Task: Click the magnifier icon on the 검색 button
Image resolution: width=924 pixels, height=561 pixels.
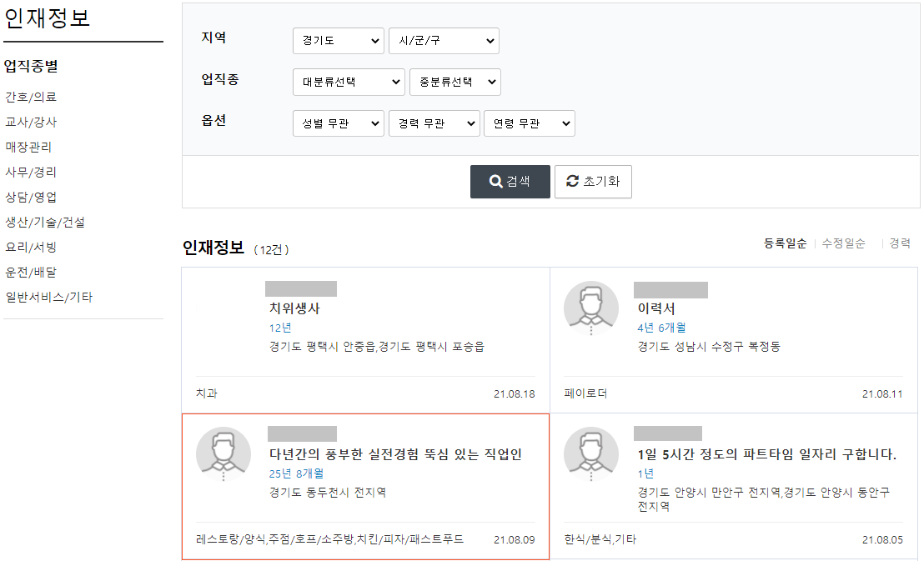Action: 492,181
